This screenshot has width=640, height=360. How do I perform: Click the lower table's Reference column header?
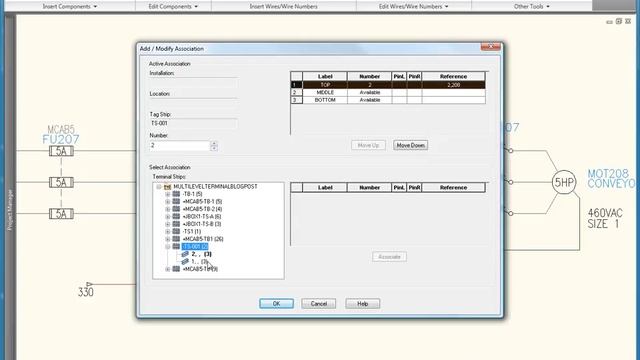point(453,188)
